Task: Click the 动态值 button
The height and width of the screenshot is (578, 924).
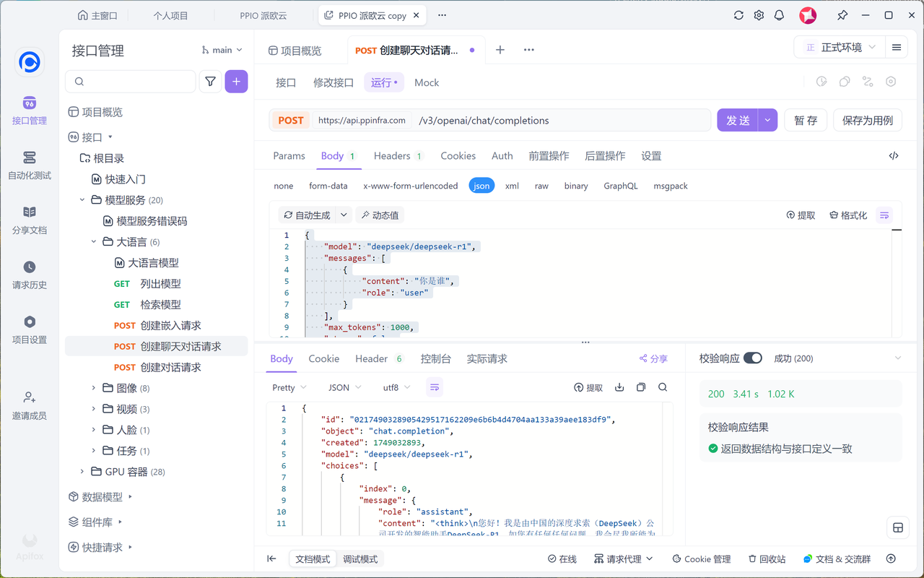Action: 380,215
